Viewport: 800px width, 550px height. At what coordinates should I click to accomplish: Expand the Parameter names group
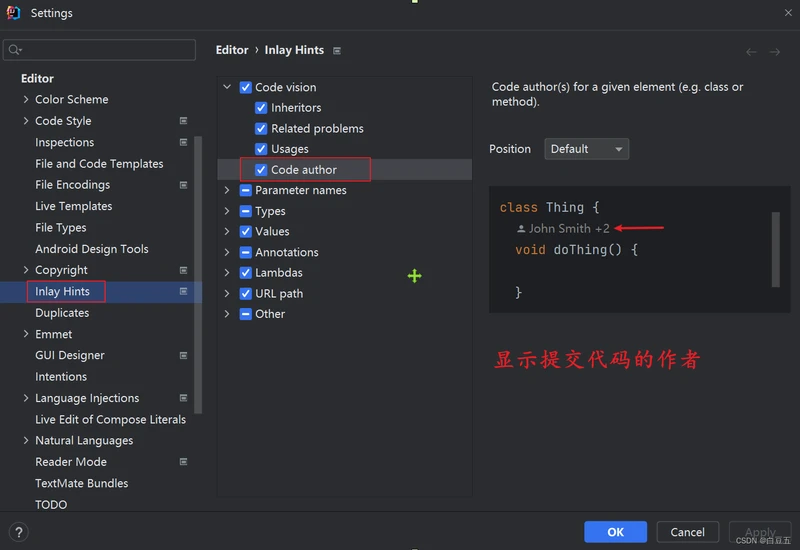(x=227, y=190)
